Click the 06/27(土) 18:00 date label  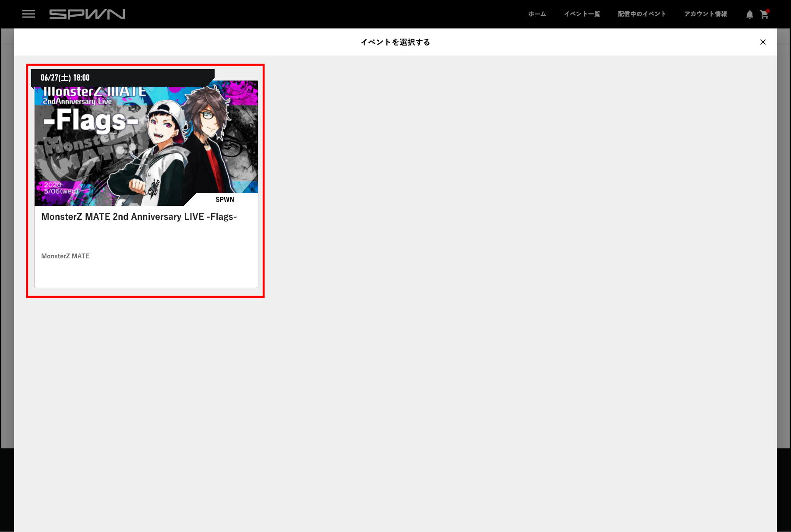coord(65,78)
